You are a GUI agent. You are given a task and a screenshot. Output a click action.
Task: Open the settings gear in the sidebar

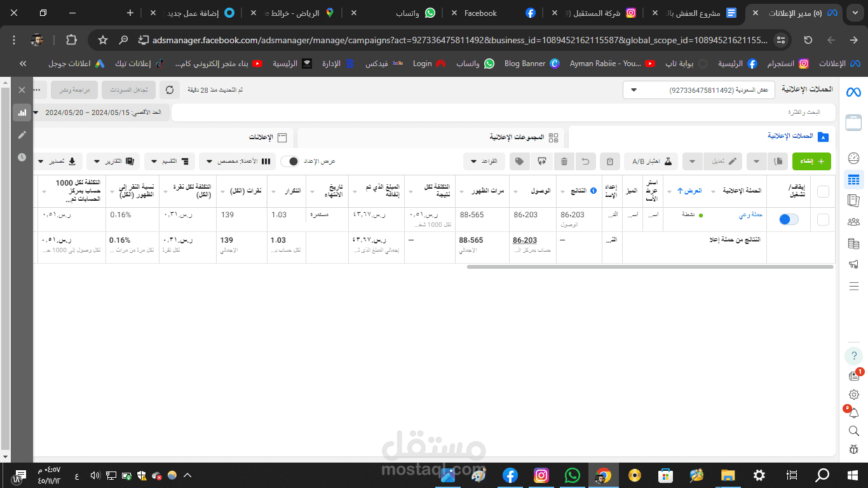tap(853, 395)
